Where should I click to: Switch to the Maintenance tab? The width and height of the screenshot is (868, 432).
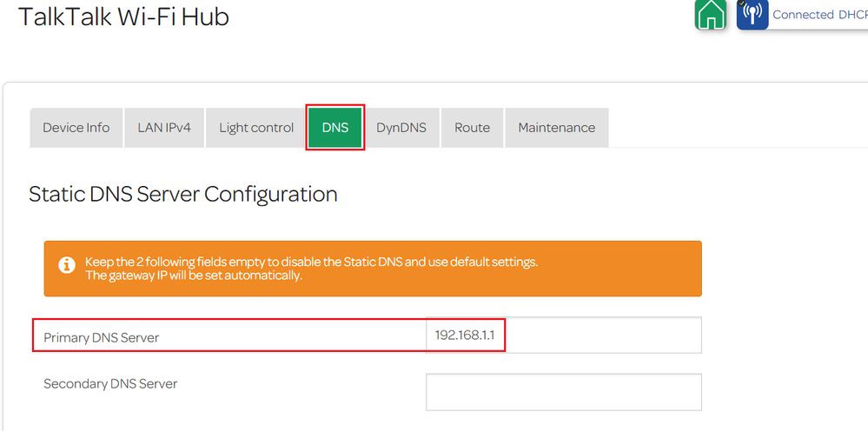tap(557, 128)
